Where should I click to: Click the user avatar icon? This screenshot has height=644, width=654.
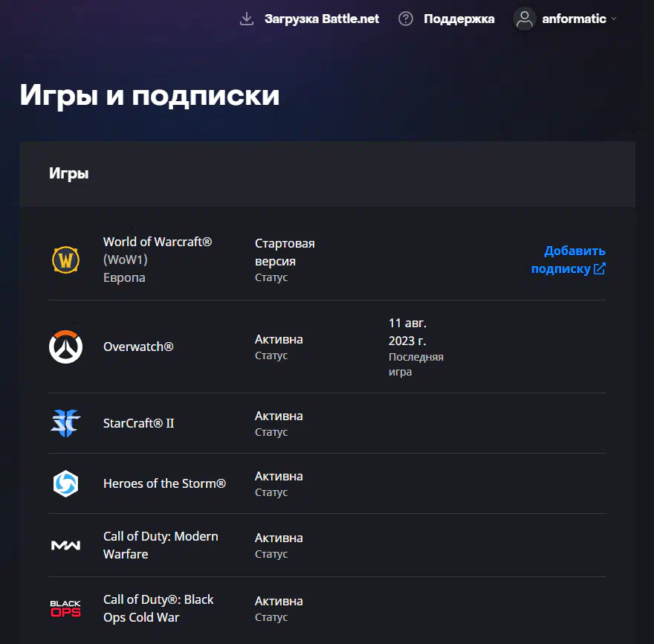[x=524, y=19]
